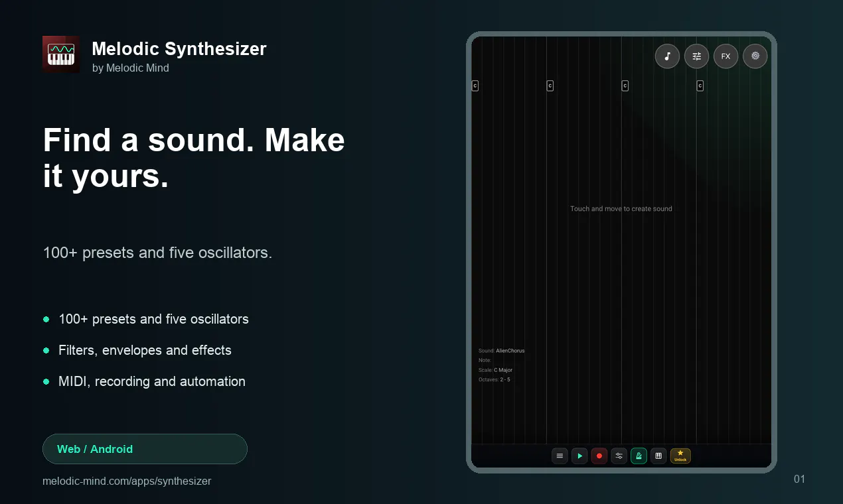Open synthesizer settings gear

[755, 56]
